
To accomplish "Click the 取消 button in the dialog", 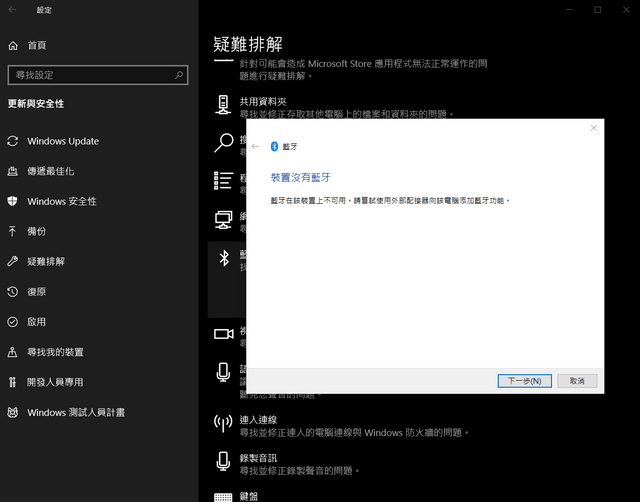I will (x=577, y=381).
